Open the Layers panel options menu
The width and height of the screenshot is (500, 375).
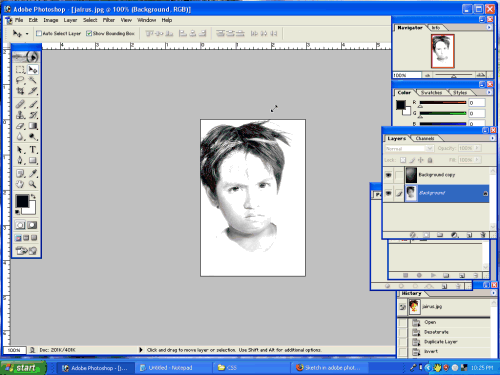pyautogui.click(x=492, y=138)
